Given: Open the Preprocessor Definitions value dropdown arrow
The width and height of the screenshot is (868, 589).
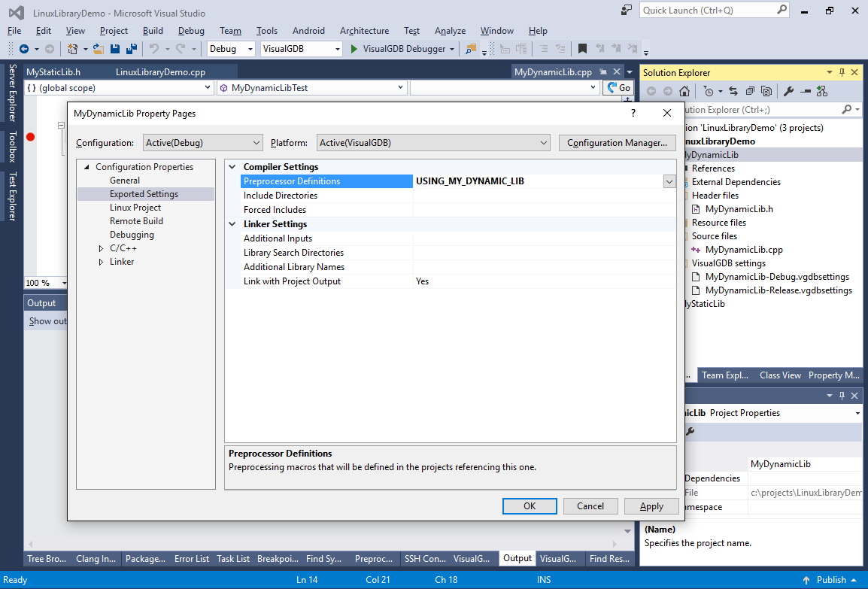Looking at the screenshot, I should click(669, 181).
